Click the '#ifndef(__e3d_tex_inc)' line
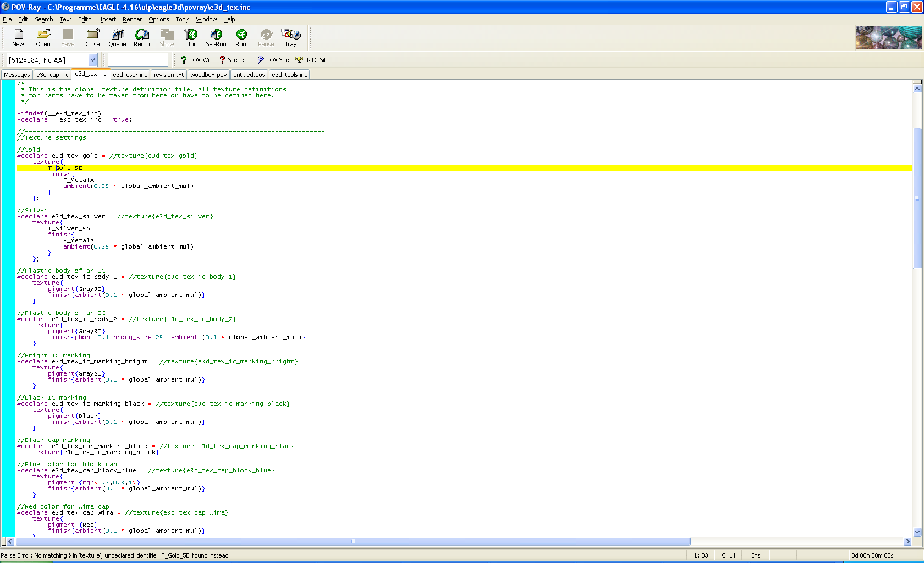 click(59, 113)
